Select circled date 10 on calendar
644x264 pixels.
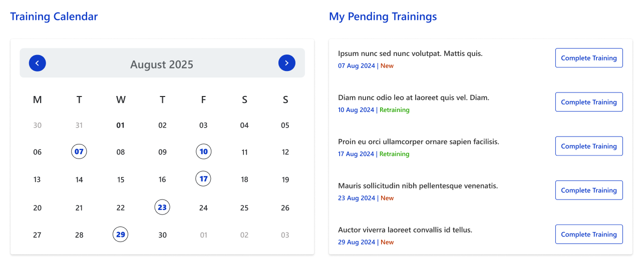pyautogui.click(x=203, y=151)
